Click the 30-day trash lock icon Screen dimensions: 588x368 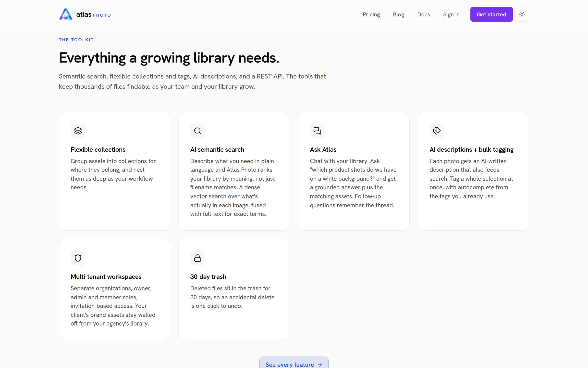pyautogui.click(x=197, y=258)
